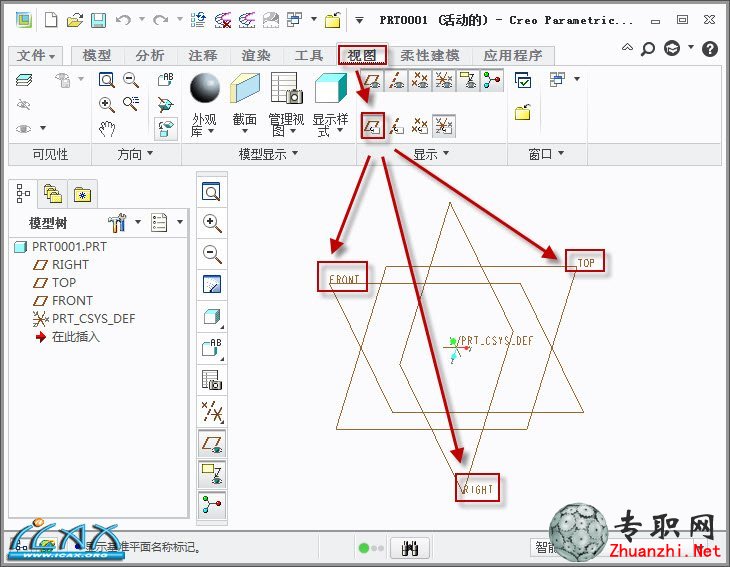Toggle spin center in graphics toolbar

[212, 505]
